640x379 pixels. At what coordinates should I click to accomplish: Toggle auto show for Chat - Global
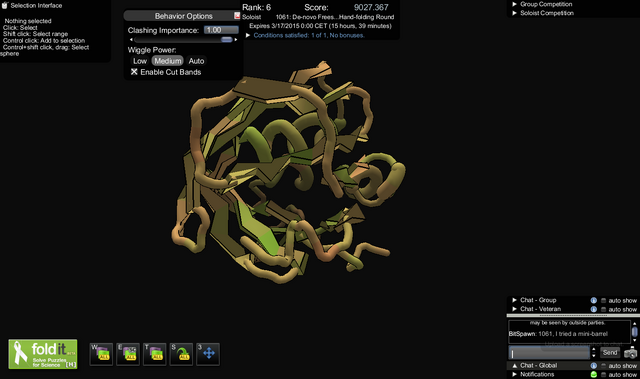point(603,366)
